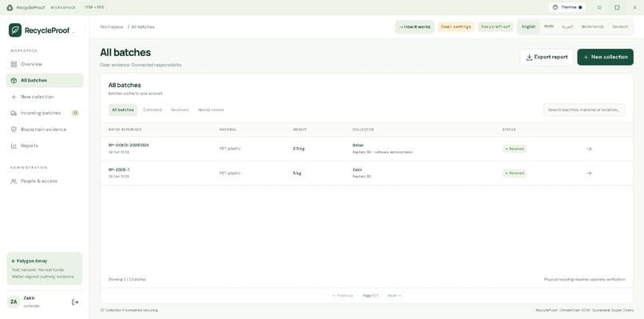
Task: Click the RecycleProof chip in the top bar
Action: tap(495, 26)
